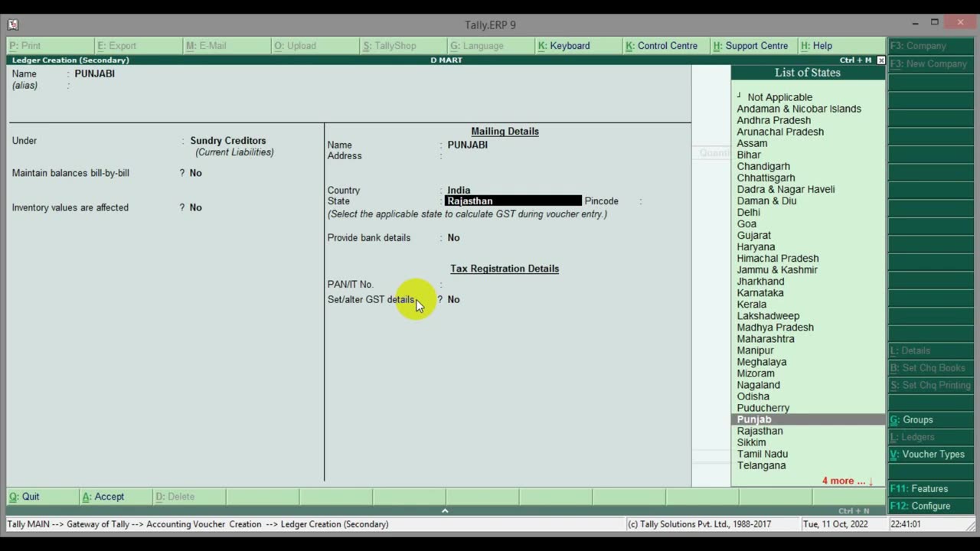Open the Language menu
Image resolution: width=980 pixels, height=551 pixels.
coord(491,46)
